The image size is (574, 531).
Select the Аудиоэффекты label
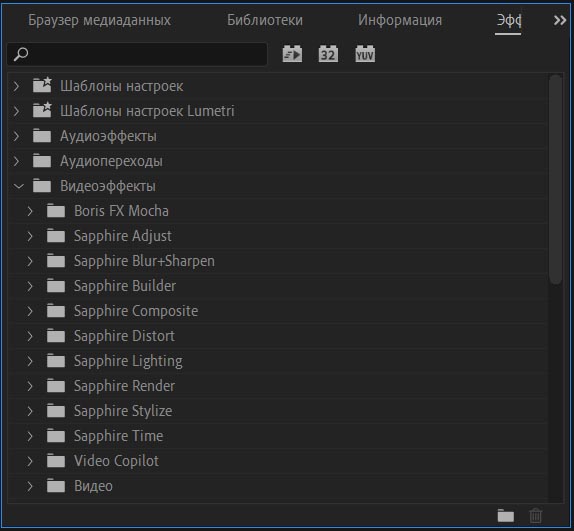coord(108,137)
